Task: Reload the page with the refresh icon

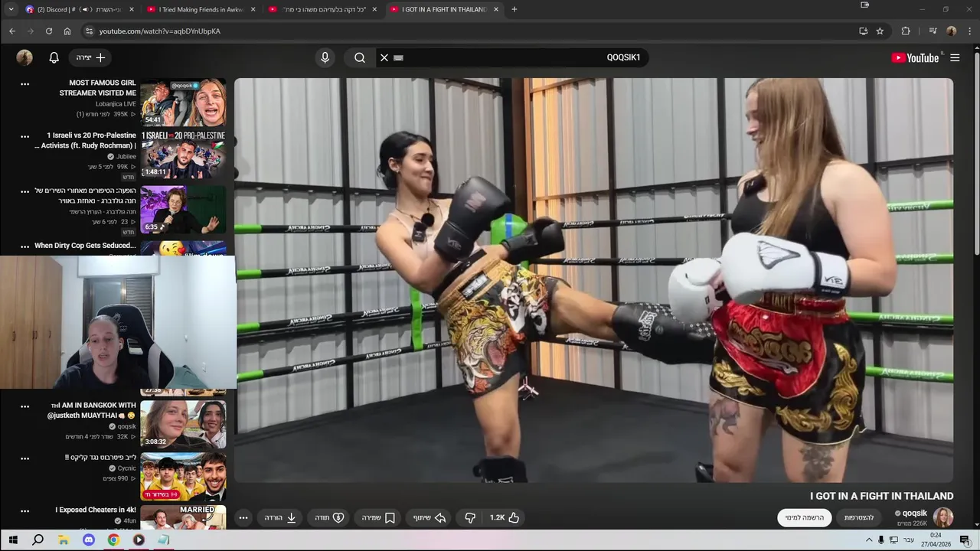Action: [x=49, y=31]
